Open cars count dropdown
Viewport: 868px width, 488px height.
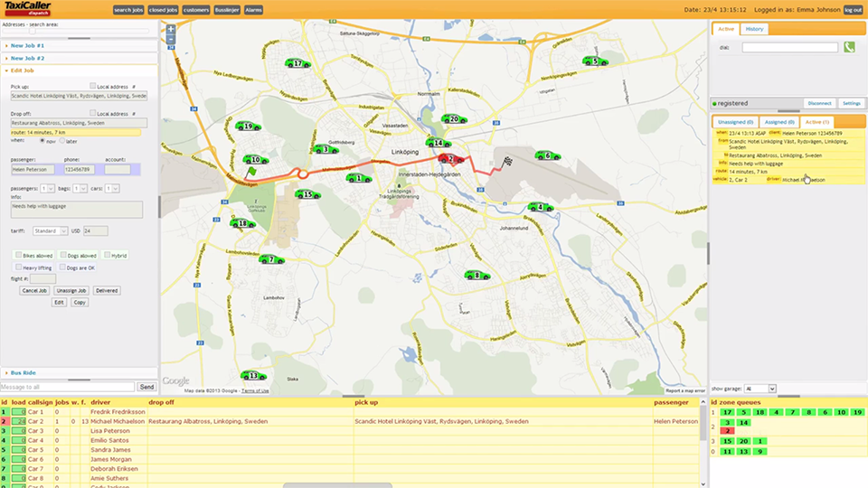tap(112, 189)
